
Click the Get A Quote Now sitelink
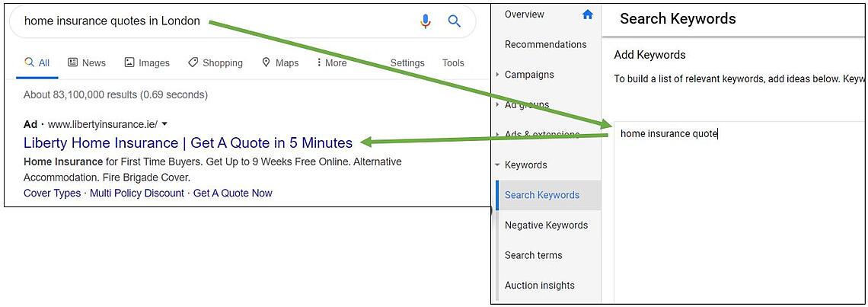click(x=232, y=193)
